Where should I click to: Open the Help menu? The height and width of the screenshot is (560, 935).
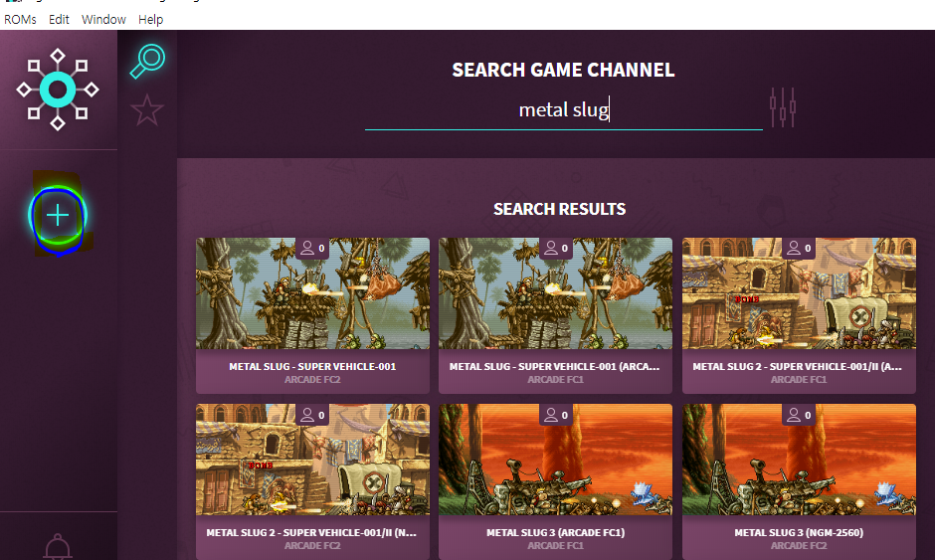pos(151,19)
